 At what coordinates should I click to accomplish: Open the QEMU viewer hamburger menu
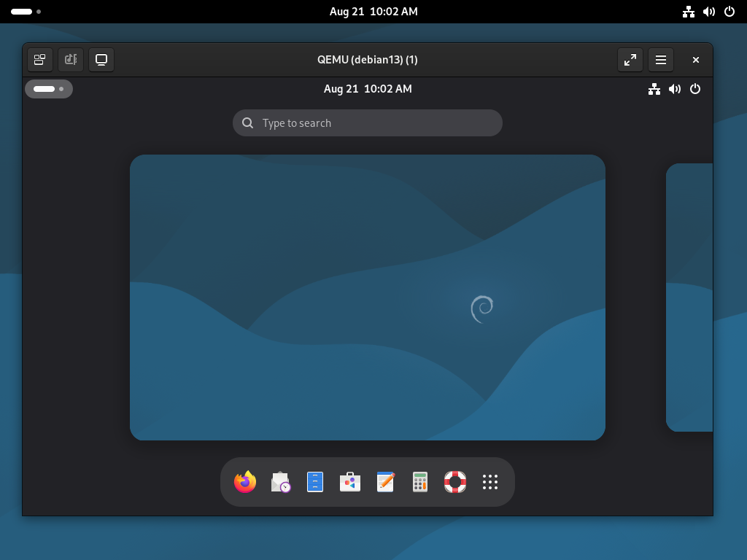[661, 60]
